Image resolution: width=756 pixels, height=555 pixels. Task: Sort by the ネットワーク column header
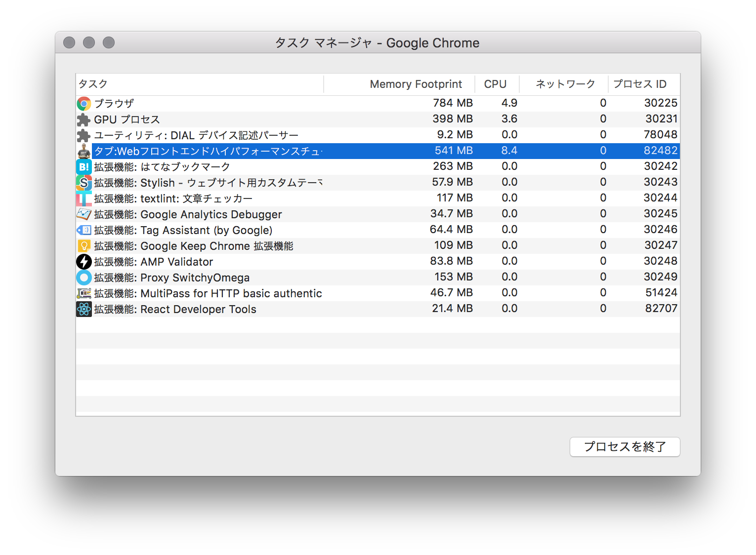coord(564,84)
